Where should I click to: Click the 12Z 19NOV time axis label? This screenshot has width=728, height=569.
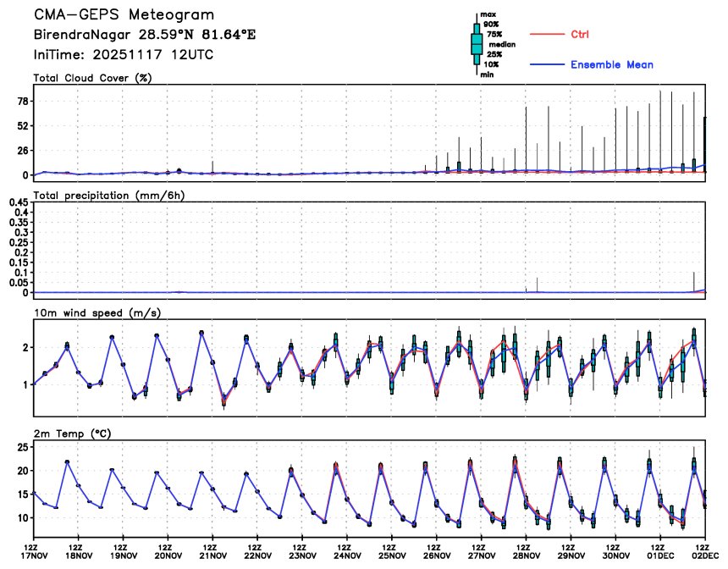point(123,552)
